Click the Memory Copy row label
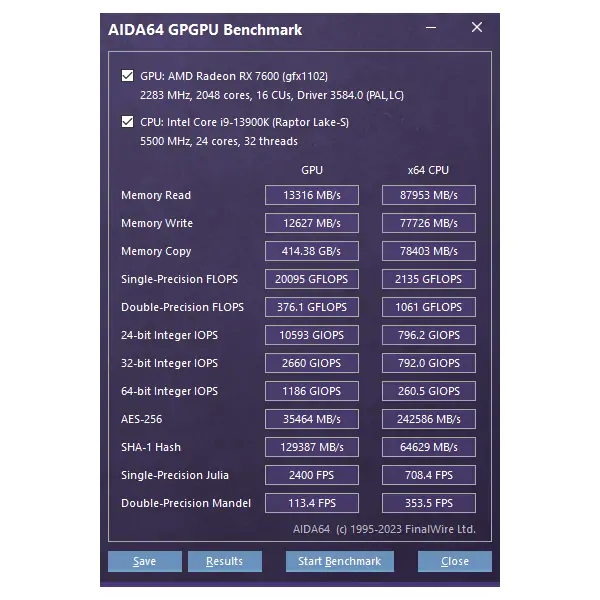600x600 pixels. 156,251
